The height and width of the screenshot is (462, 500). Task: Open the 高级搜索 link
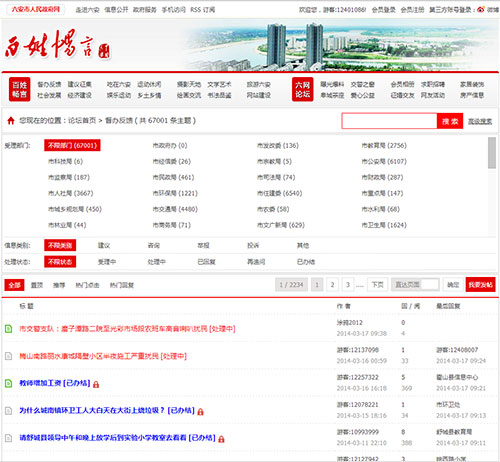[x=480, y=122]
